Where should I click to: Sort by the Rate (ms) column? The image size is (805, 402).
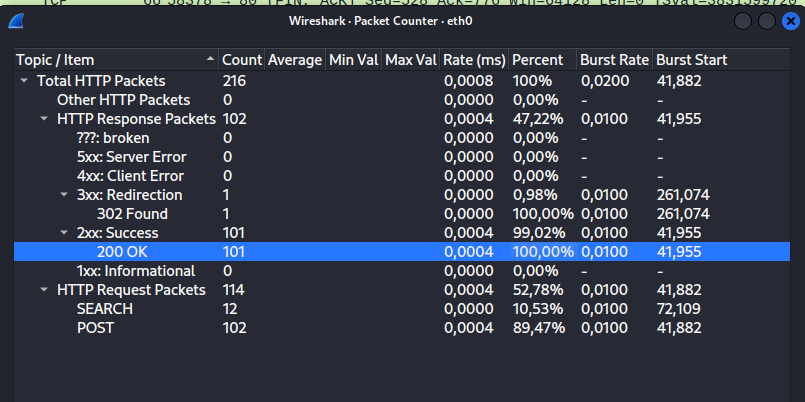(x=475, y=60)
